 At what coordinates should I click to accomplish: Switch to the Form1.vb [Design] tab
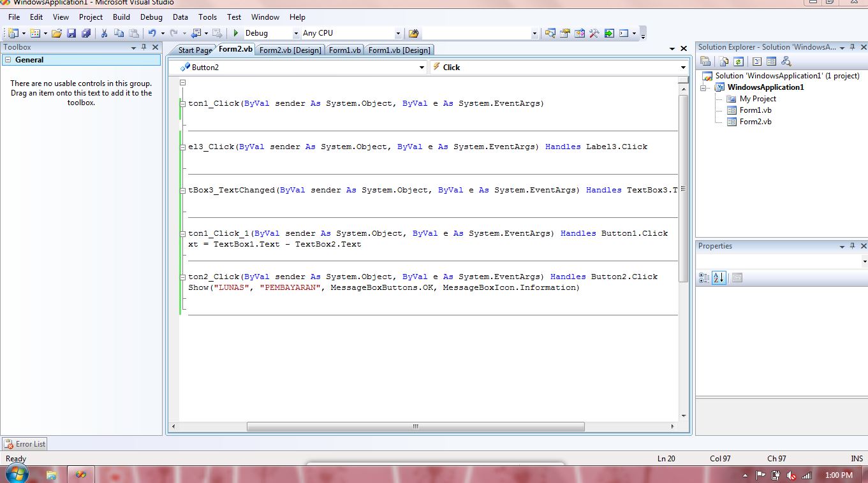click(399, 50)
